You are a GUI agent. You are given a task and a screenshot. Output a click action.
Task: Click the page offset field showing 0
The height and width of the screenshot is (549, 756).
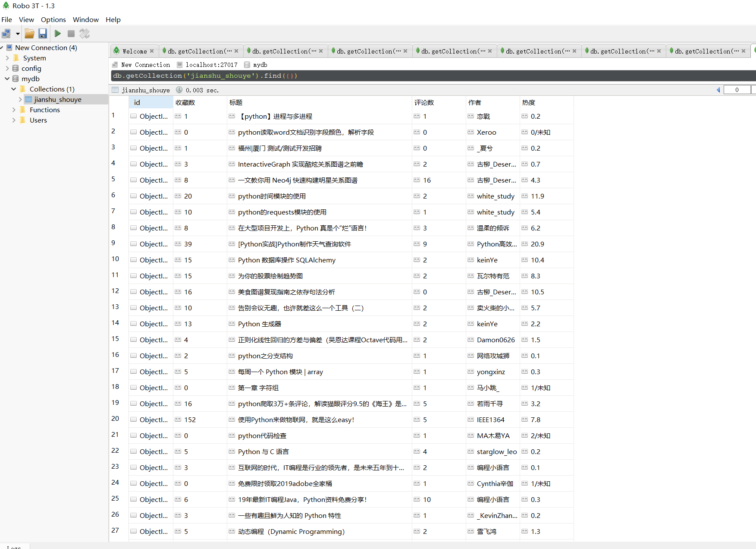[x=737, y=90]
